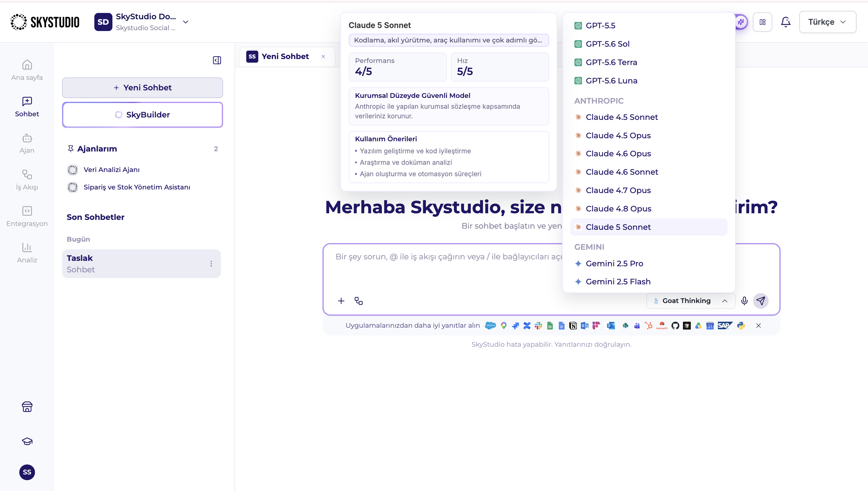Click the Jira connector icon
Viewport: 868px width, 491px height.
point(515,325)
